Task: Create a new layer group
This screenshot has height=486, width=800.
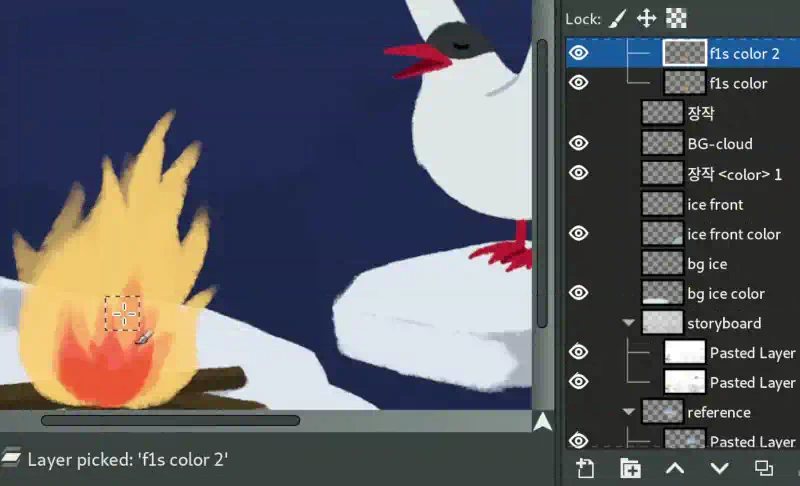Action: (630, 468)
